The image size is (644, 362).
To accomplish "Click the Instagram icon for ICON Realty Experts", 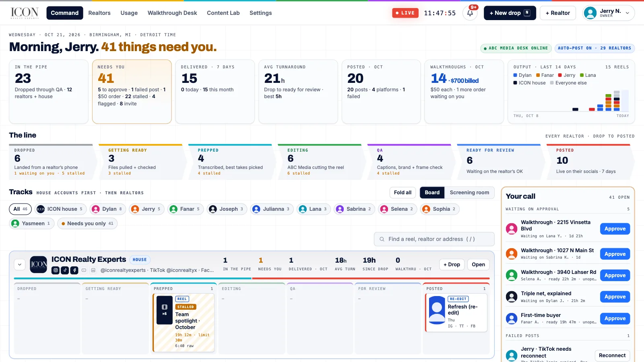I will point(56,270).
